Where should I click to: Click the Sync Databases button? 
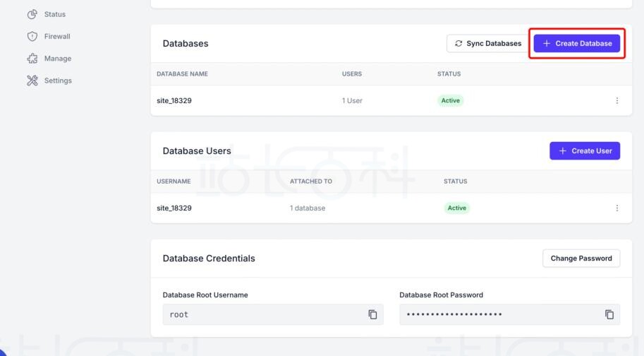487,44
